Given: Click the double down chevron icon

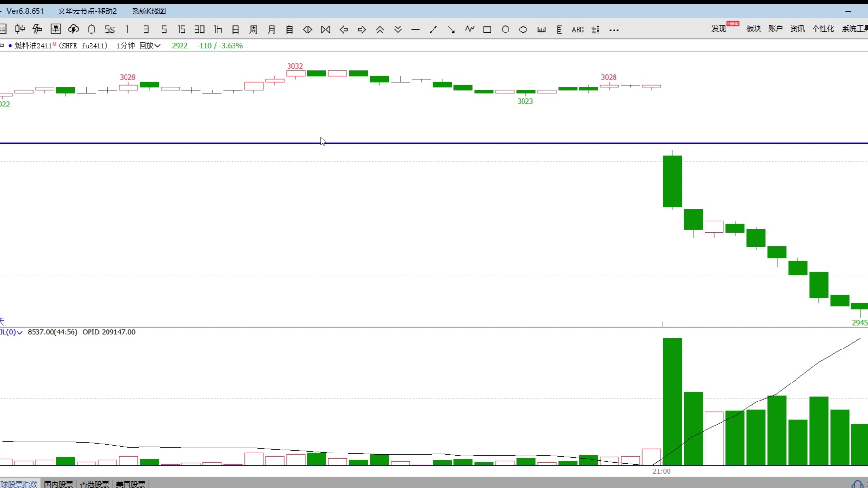Looking at the screenshot, I should [x=398, y=29].
